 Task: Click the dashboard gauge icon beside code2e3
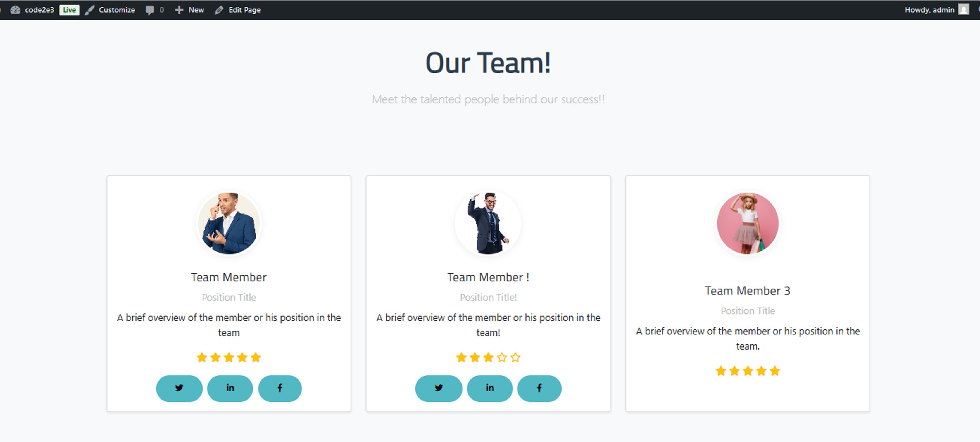click(x=15, y=10)
